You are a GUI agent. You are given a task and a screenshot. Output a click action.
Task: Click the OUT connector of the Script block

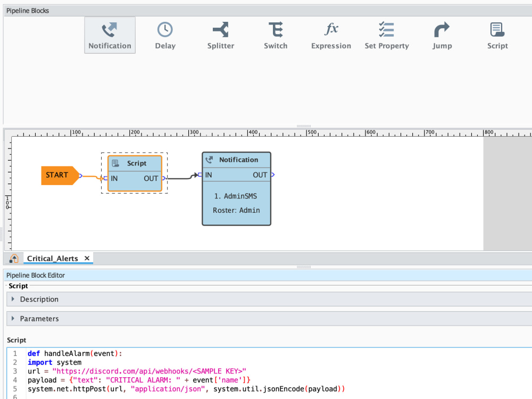pyautogui.click(x=164, y=178)
